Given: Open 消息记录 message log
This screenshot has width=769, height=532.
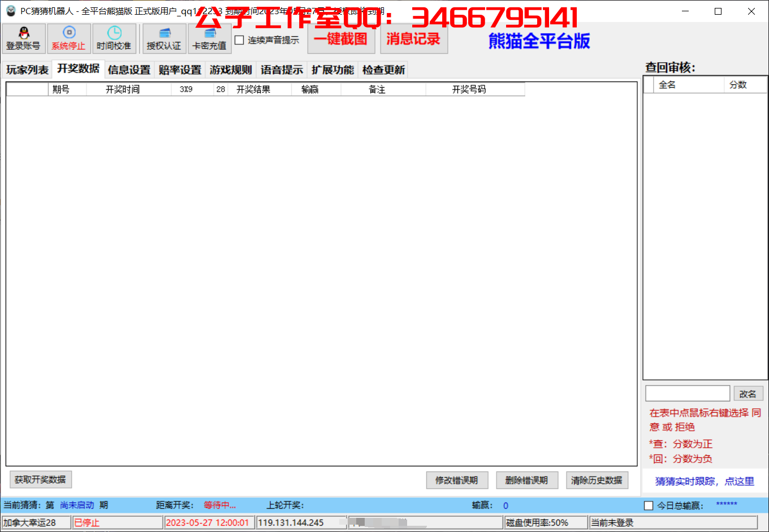Looking at the screenshot, I should tap(413, 39).
